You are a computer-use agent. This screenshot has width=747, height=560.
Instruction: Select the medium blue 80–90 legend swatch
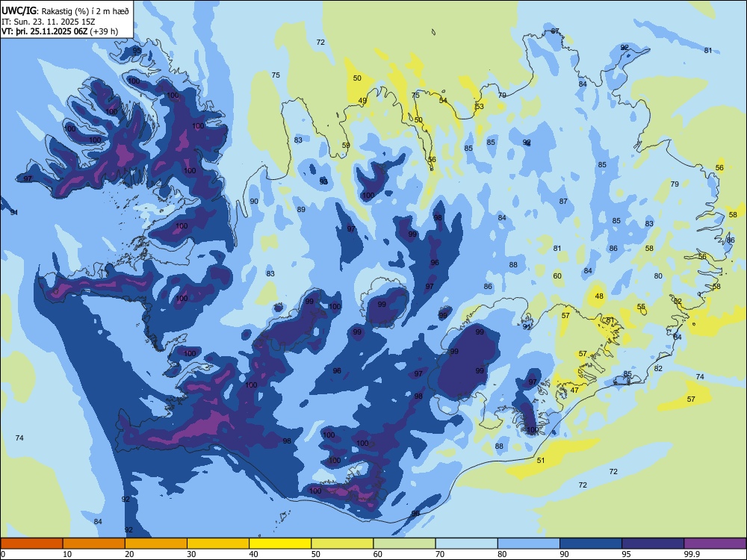(529, 544)
